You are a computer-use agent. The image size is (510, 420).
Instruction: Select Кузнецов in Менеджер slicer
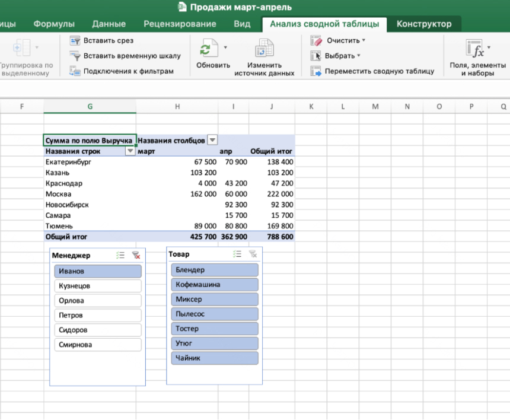point(98,286)
